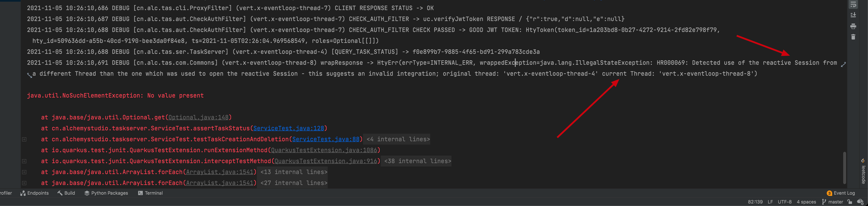Image resolution: width=868 pixels, height=206 pixels.
Task: Open the QuarkusTestExtension.java:1086 link
Action: pyautogui.click(x=324, y=150)
